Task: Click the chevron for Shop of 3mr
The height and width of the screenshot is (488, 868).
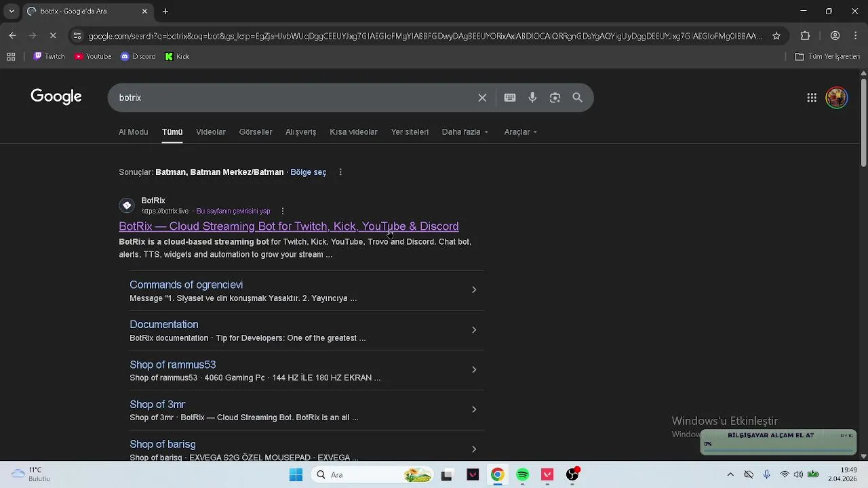Action: 474,409
